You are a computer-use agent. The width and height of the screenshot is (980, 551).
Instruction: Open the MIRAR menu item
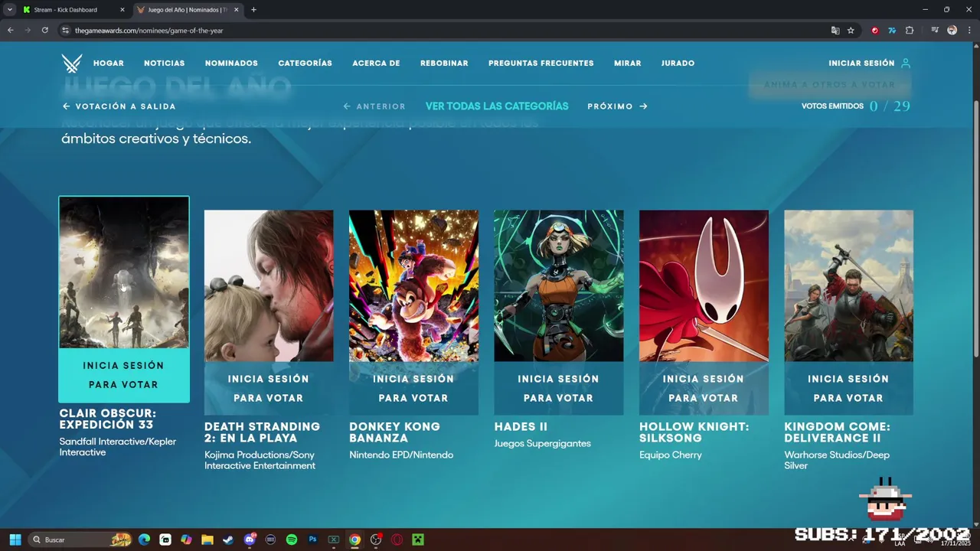click(628, 64)
